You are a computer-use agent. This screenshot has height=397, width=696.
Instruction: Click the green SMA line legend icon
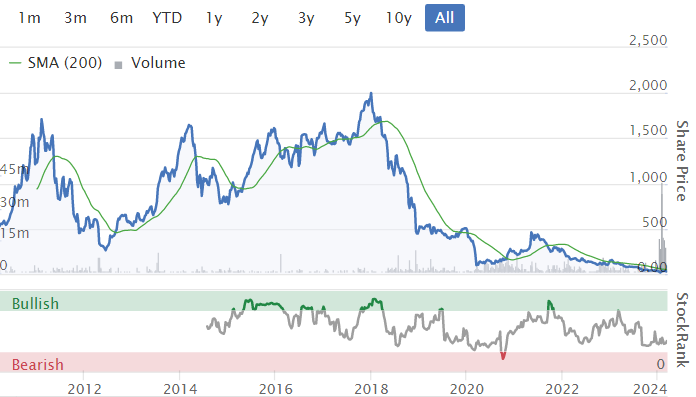tap(15, 63)
